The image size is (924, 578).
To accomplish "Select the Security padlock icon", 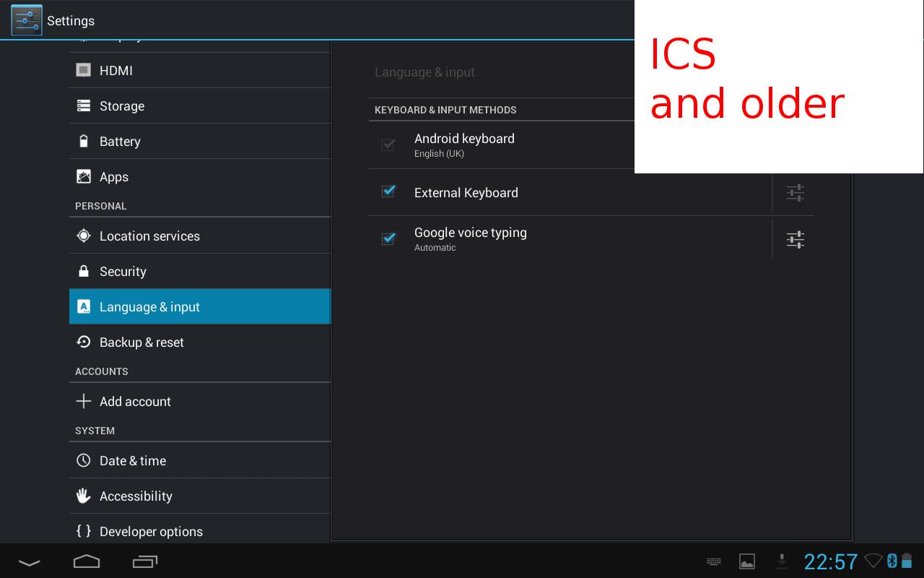I will pos(83,271).
